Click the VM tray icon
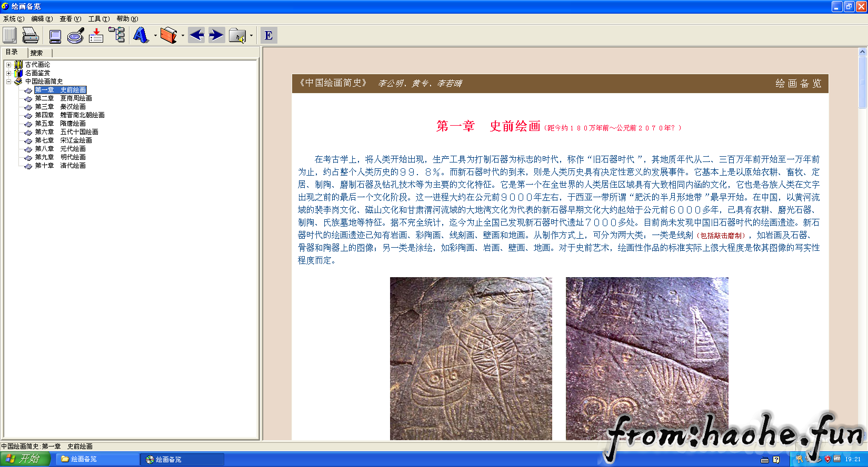The height and width of the screenshot is (467, 868). (x=837, y=459)
